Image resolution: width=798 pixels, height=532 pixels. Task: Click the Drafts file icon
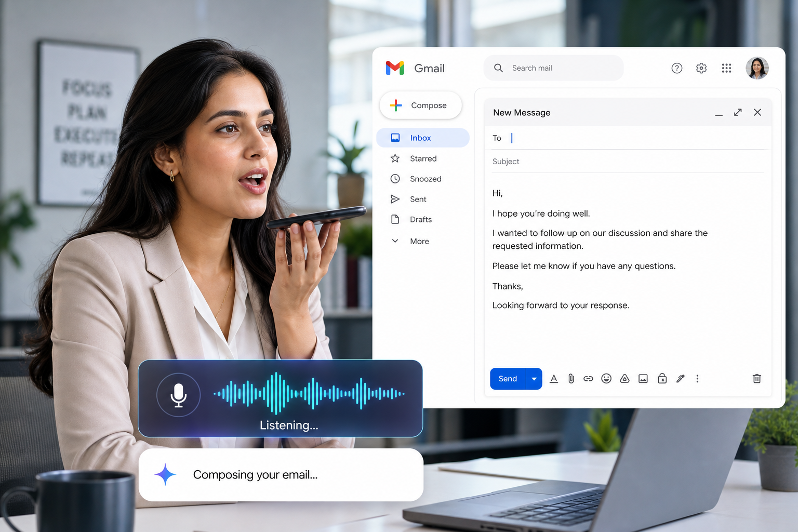pyautogui.click(x=395, y=219)
